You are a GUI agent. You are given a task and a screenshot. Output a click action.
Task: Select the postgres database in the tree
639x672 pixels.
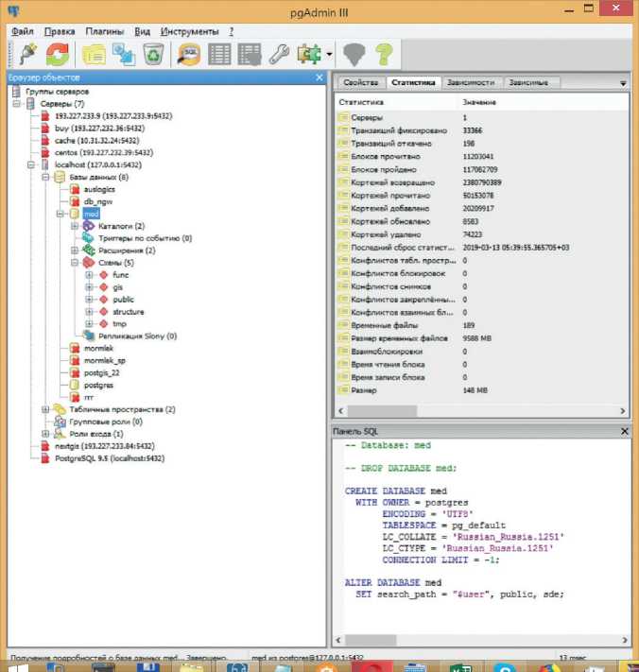tap(98, 386)
